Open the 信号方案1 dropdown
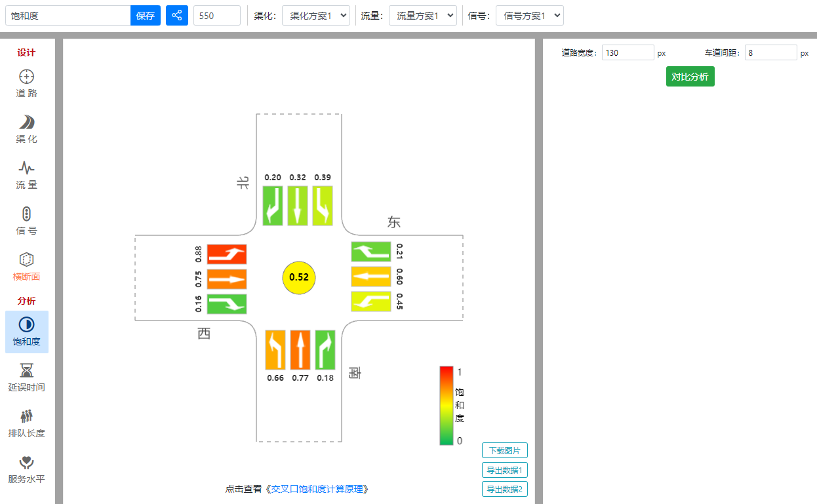Screen dimensions: 817x504 coord(530,16)
